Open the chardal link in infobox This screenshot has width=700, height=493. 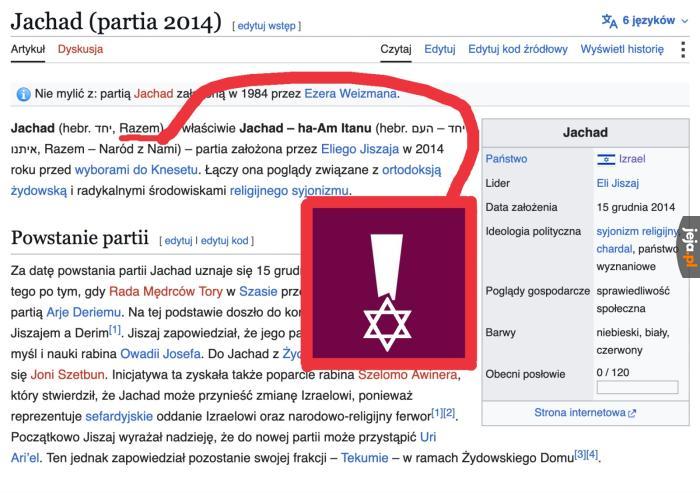(614, 249)
